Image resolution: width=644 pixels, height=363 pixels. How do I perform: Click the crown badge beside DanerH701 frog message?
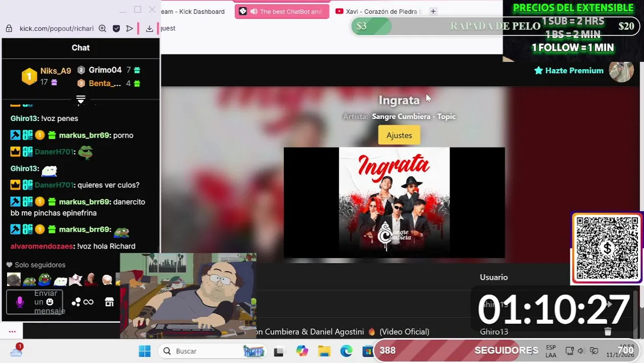[15, 152]
